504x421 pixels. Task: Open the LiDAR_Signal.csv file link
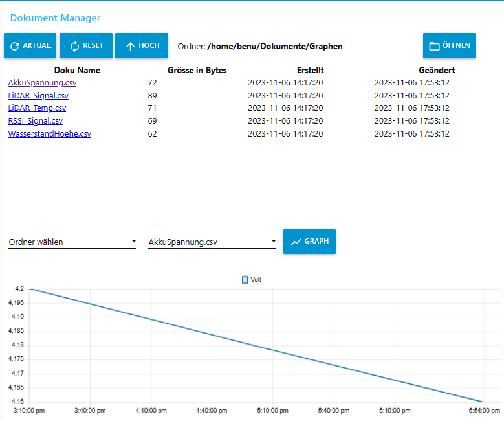(37, 96)
